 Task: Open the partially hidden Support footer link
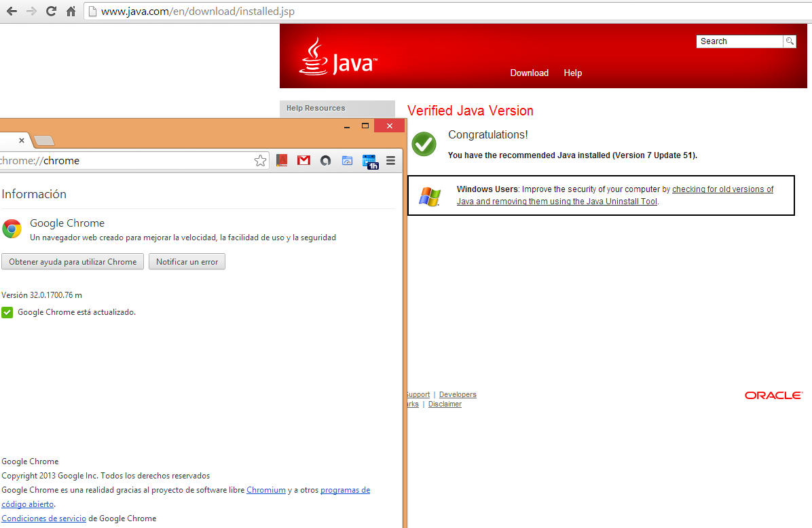(418, 394)
